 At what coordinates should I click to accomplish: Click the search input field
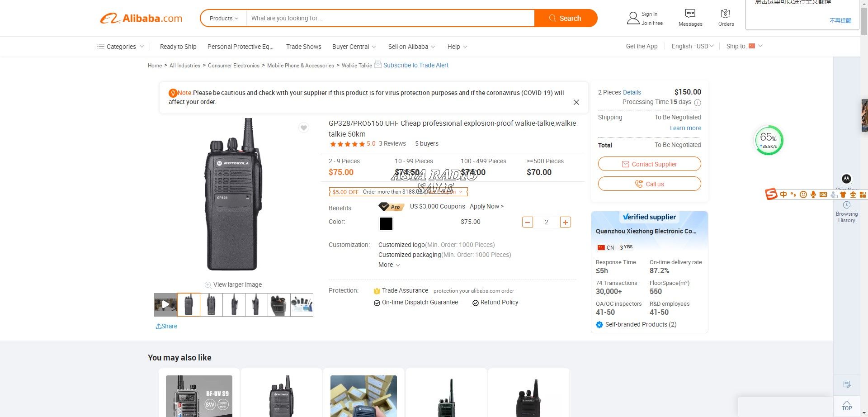(x=390, y=19)
